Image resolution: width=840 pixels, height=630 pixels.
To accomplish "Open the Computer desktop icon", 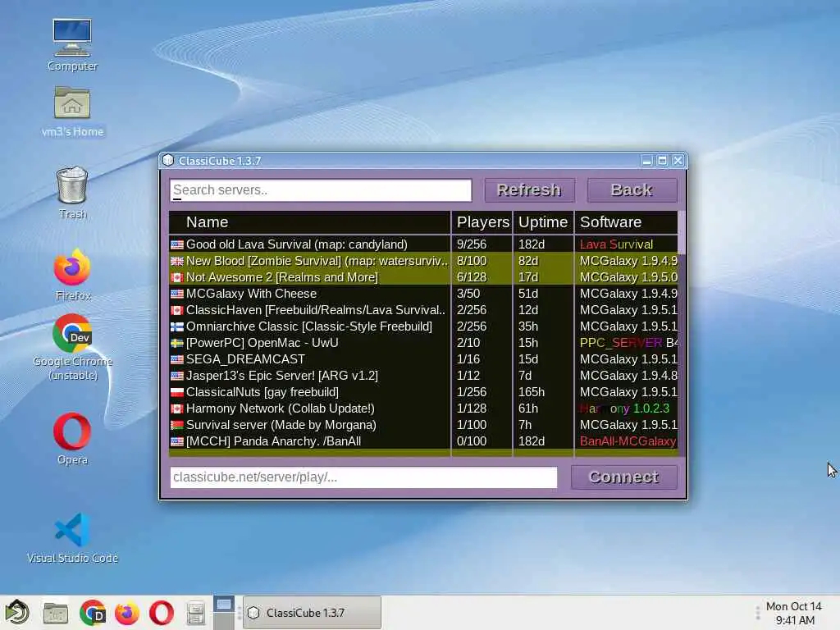I will (x=72, y=45).
